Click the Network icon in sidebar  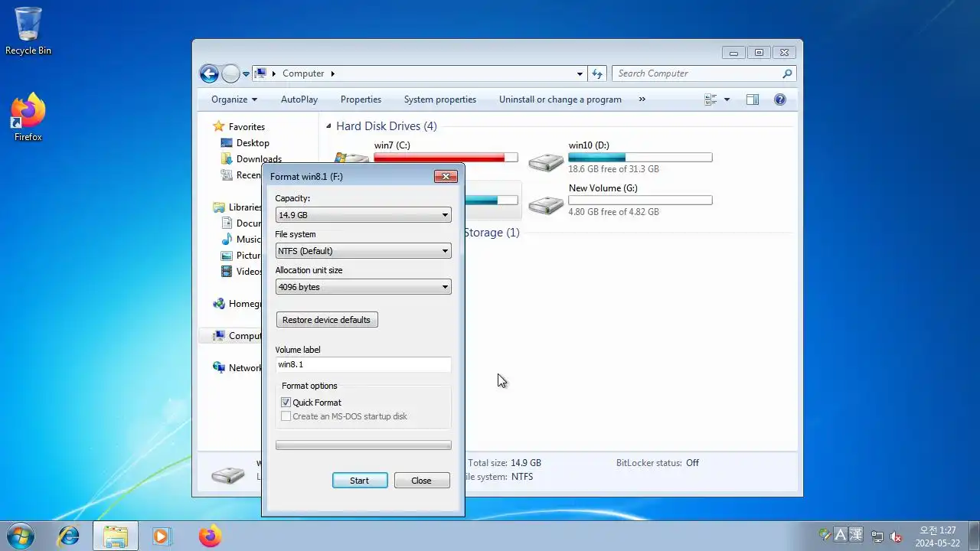pos(219,367)
